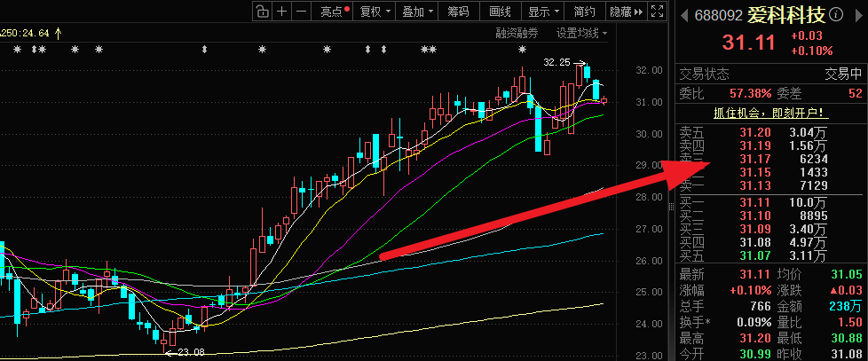Viewport: 868px width, 361px height.
Task: Click star event marker below 融资融券
Action: coord(522,50)
